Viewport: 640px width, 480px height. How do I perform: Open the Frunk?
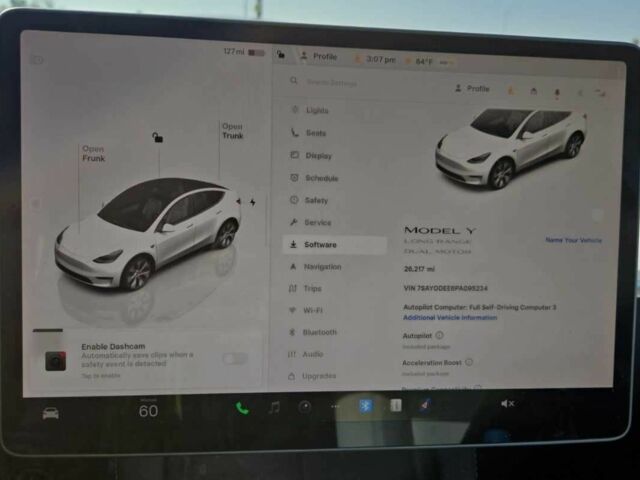[x=93, y=153]
